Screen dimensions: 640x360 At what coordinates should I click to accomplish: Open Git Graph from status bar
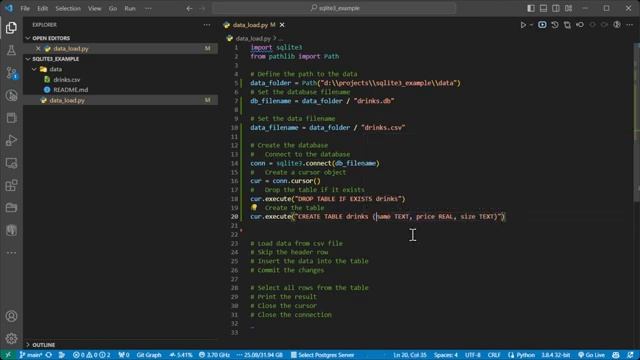tap(149, 355)
